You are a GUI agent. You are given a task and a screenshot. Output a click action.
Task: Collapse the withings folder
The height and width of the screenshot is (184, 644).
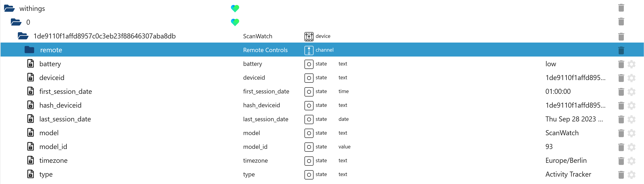tap(9, 9)
